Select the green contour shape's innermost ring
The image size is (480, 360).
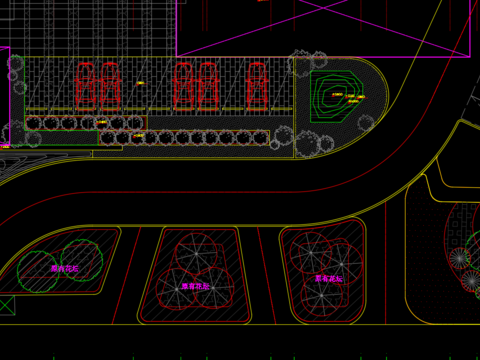(x=337, y=96)
